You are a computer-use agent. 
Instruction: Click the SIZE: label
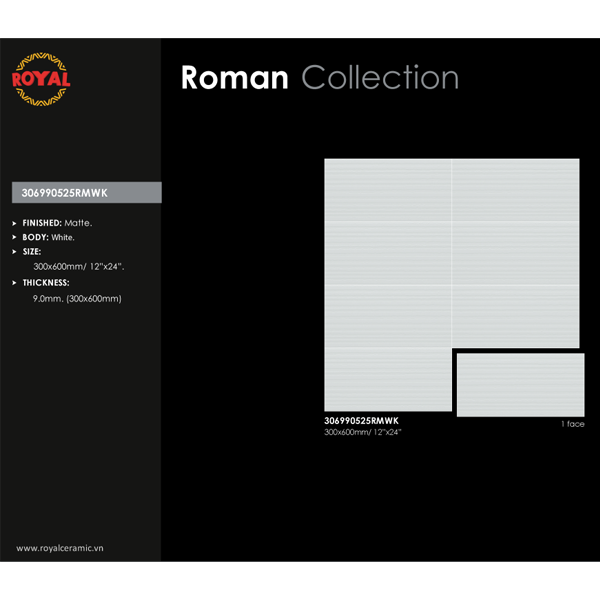pos(32,251)
